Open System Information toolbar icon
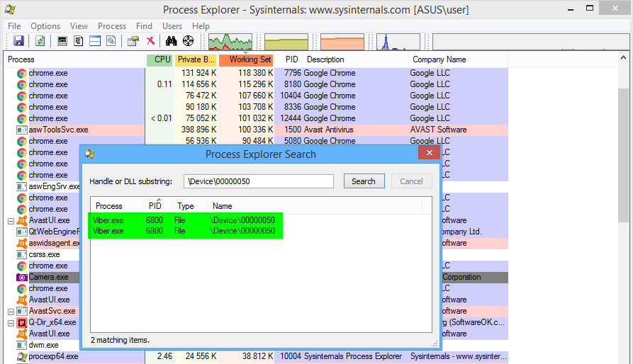This screenshot has height=364, width=633. pos(62,40)
